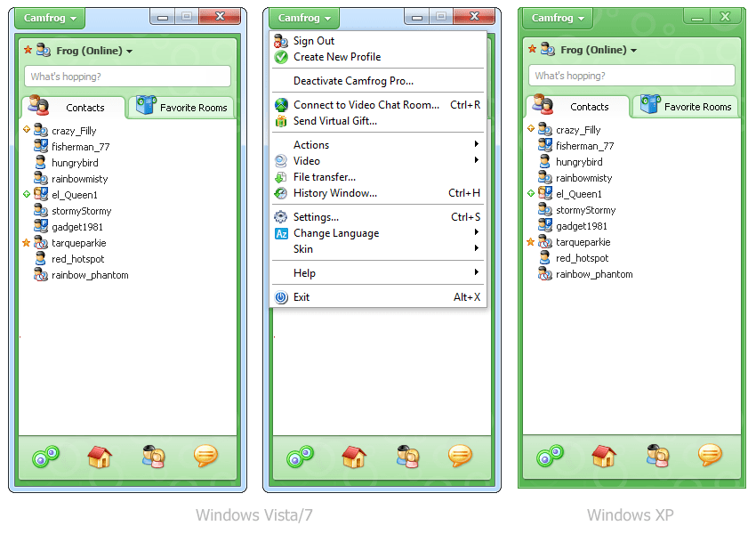
Task: Open Camfrog dropdown menu in left Vista window
Action: (50, 19)
